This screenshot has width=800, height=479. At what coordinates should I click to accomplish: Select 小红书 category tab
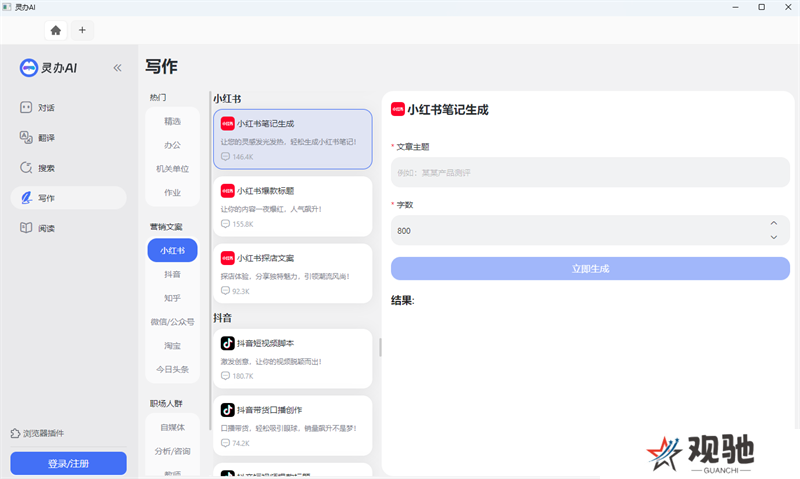click(x=172, y=250)
